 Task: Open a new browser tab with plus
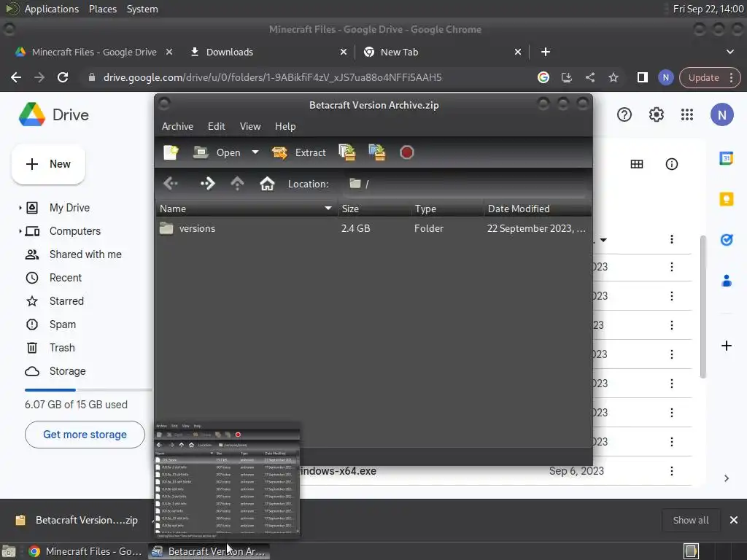[546, 52]
